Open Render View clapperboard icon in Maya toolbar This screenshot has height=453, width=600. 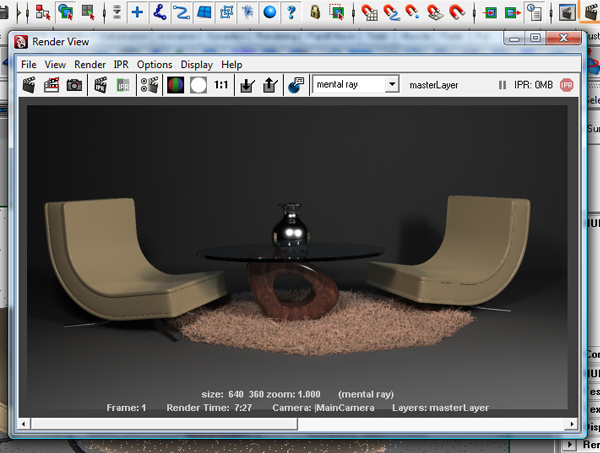567,12
